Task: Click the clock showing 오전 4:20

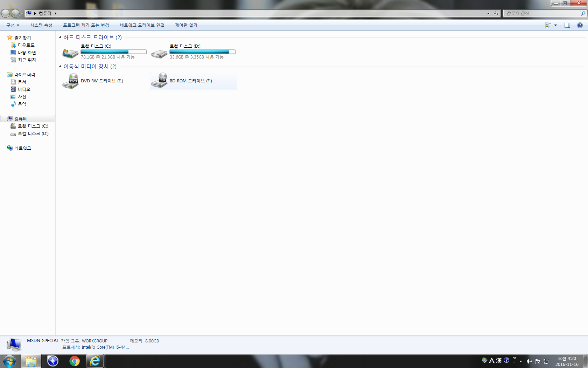Action: pyautogui.click(x=567, y=361)
